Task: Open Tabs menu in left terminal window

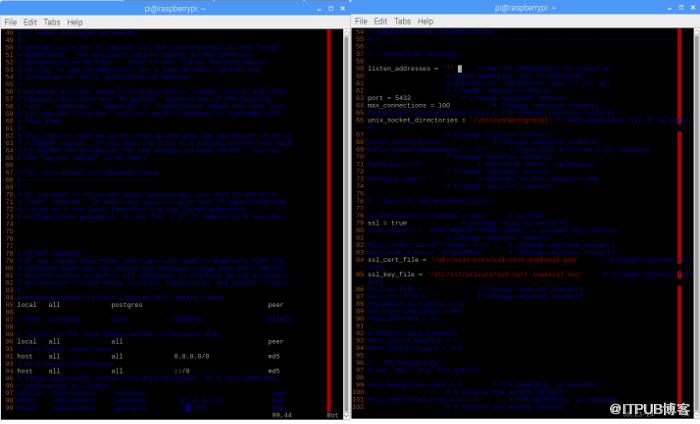Action: (52, 22)
